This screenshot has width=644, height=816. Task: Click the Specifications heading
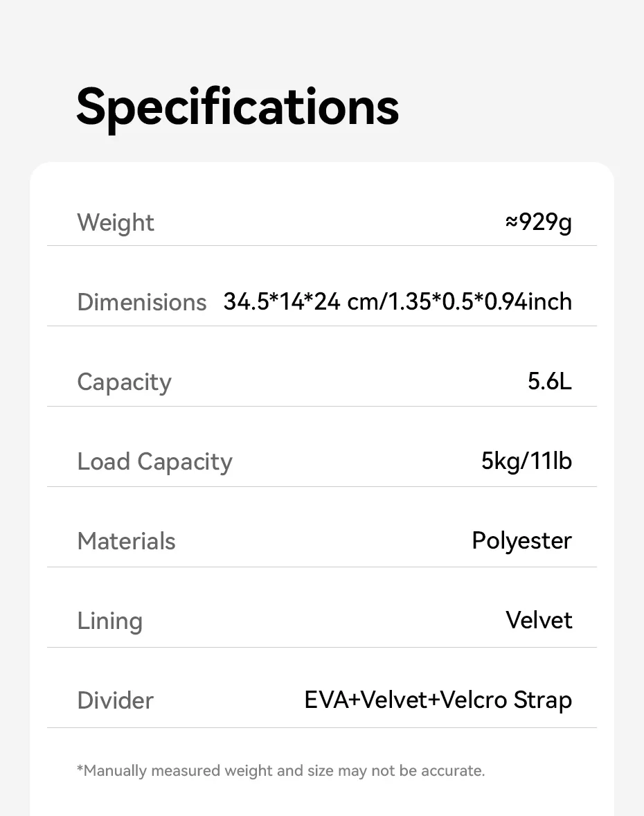pos(238,107)
